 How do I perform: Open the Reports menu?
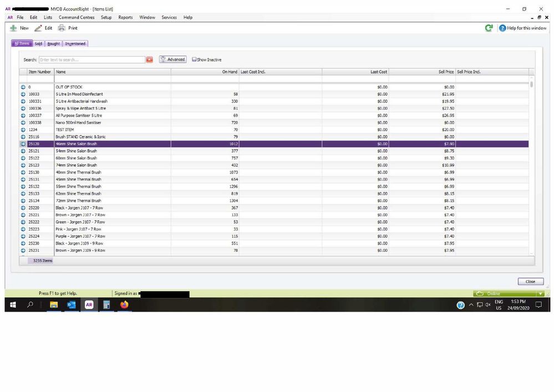click(125, 17)
